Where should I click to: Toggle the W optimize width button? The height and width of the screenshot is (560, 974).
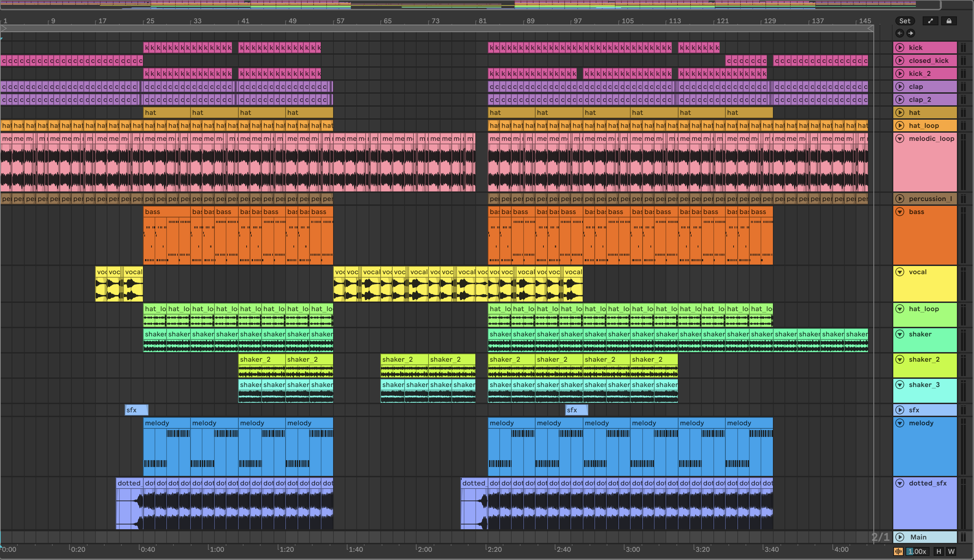coord(951,551)
